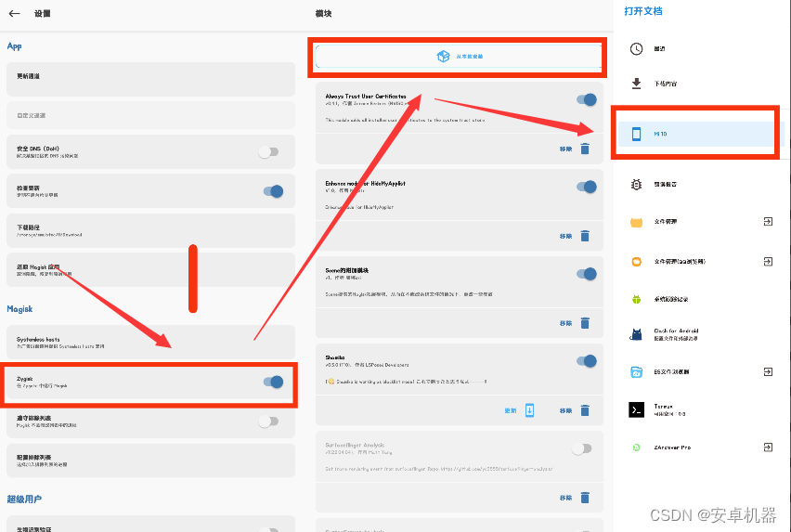Image resolution: width=791 pixels, height=532 pixels.
Task: Click Remove text for Always Trust User Certificates
Action: click(565, 149)
